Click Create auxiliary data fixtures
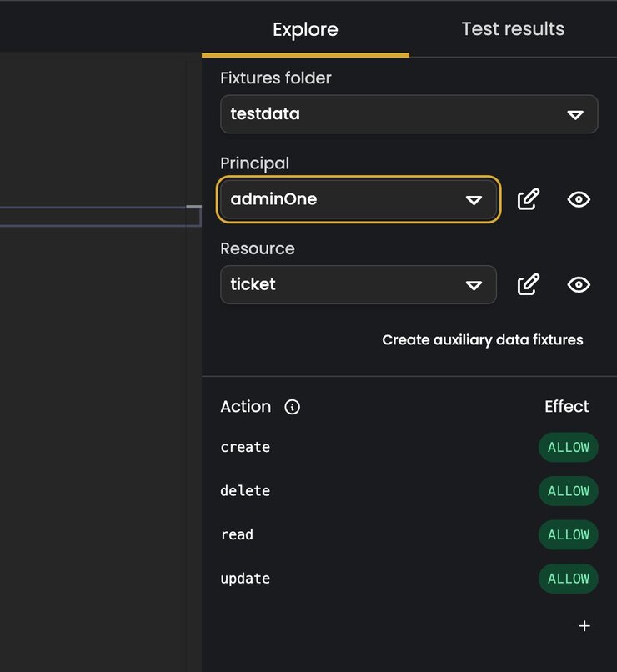This screenshot has width=617, height=672. pos(483,340)
